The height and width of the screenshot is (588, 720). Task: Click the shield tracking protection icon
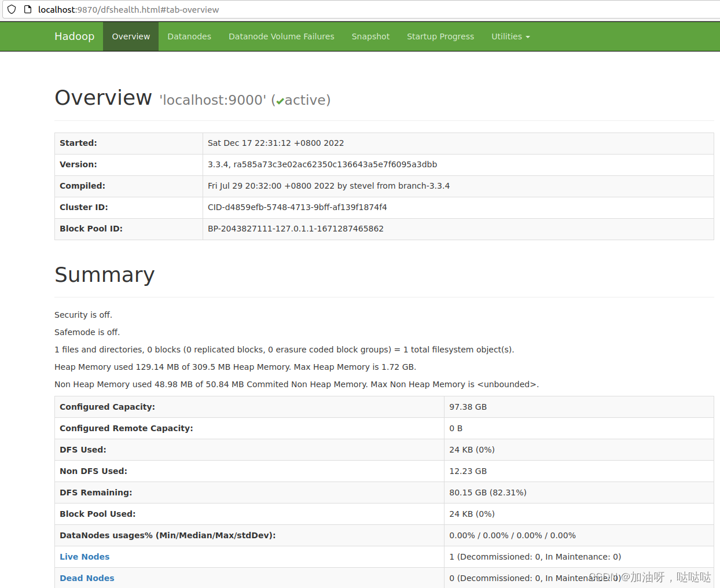point(12,9)
